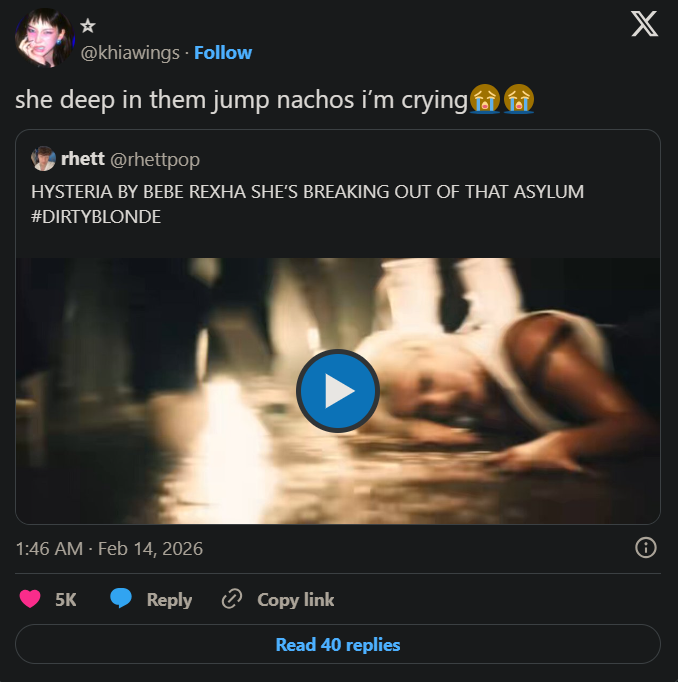Click the rhett display name
Screen dimensions: 678x682
point(82,158)
